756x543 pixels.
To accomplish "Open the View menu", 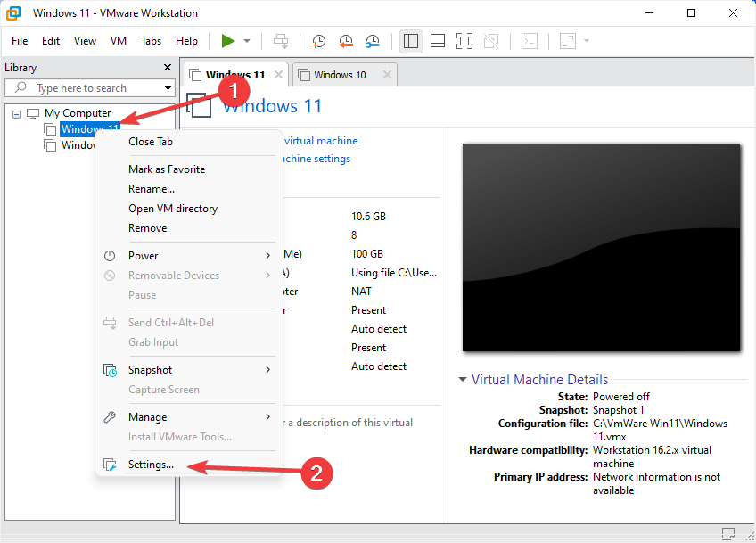I will [x=85, y=41].
